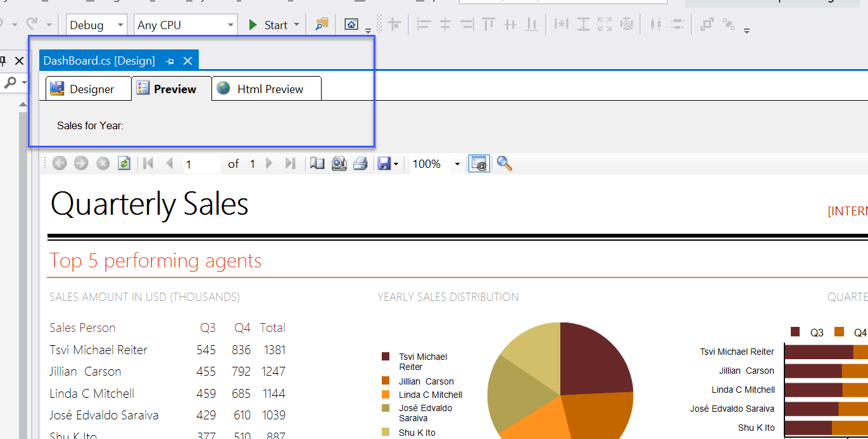Open the report zoom level dropdown
Screen dimensions: 868x439
(x=458, y=163)
